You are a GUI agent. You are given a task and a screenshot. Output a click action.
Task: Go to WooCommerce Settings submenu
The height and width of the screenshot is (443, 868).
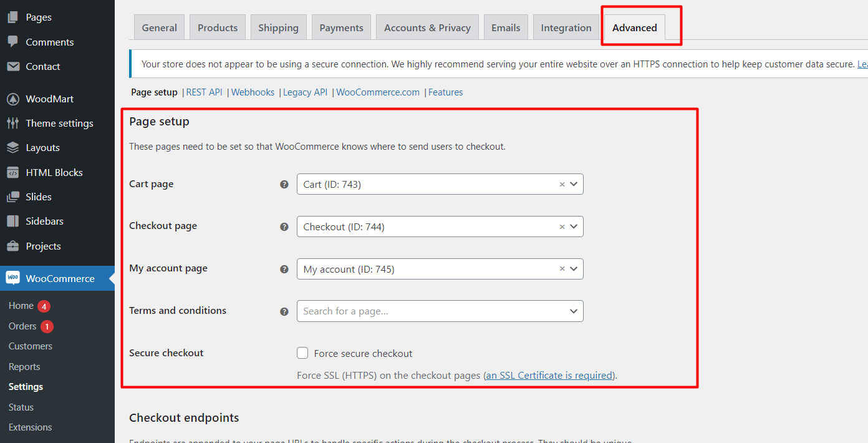26,387
